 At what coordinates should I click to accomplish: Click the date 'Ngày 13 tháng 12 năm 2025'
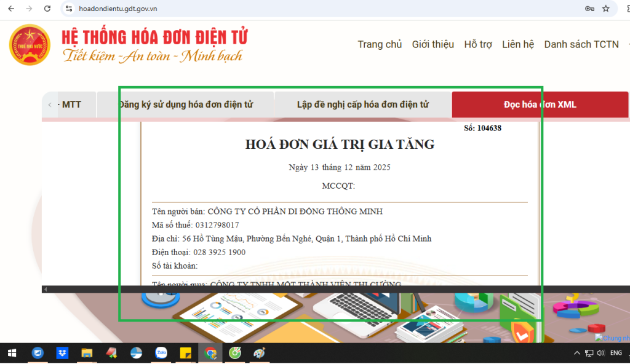click(340, 167)
